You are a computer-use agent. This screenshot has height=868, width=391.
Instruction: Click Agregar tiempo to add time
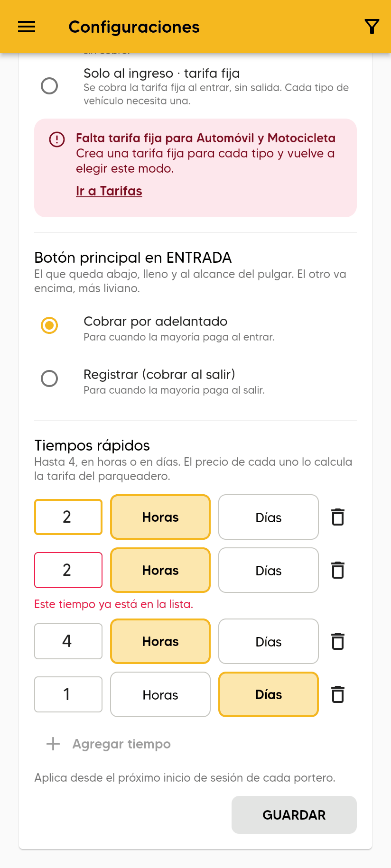point(121,744)
